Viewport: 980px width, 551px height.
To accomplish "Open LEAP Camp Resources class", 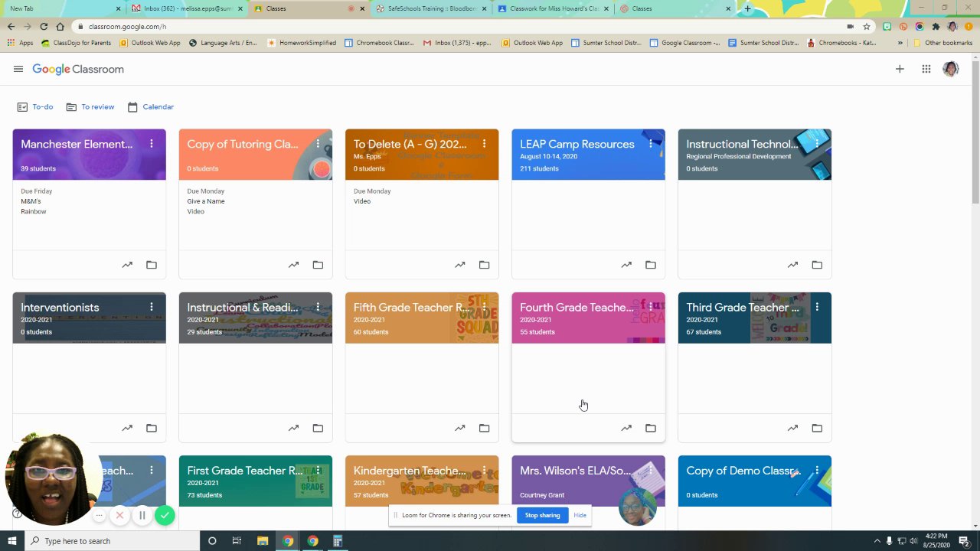I will [x=577, y=144].
